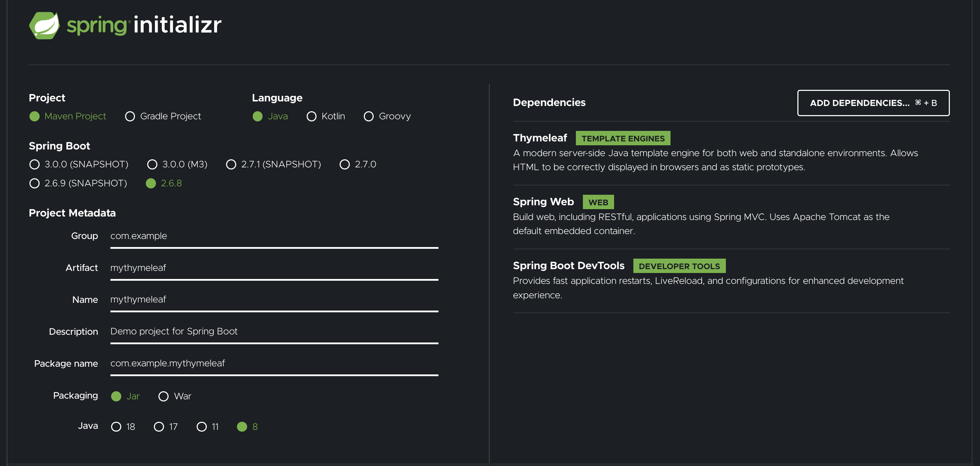Select Groovy language option
The width and height of the screenshot is (980, 466).
pyautogui.click(x=369, y=116)
